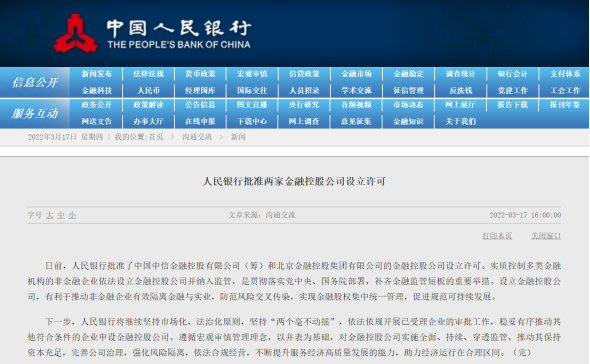This screenshot has height=364, width=590.
Task: Open 央行研究 navigation item
Action: pyautogui.click(x=304, y=105)
